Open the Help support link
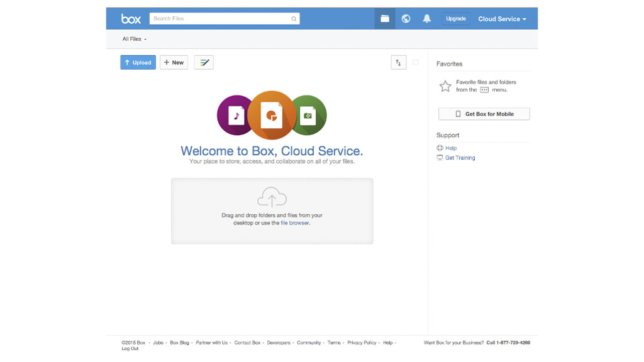This screenshot has width=644, height=362. point(450,148)
